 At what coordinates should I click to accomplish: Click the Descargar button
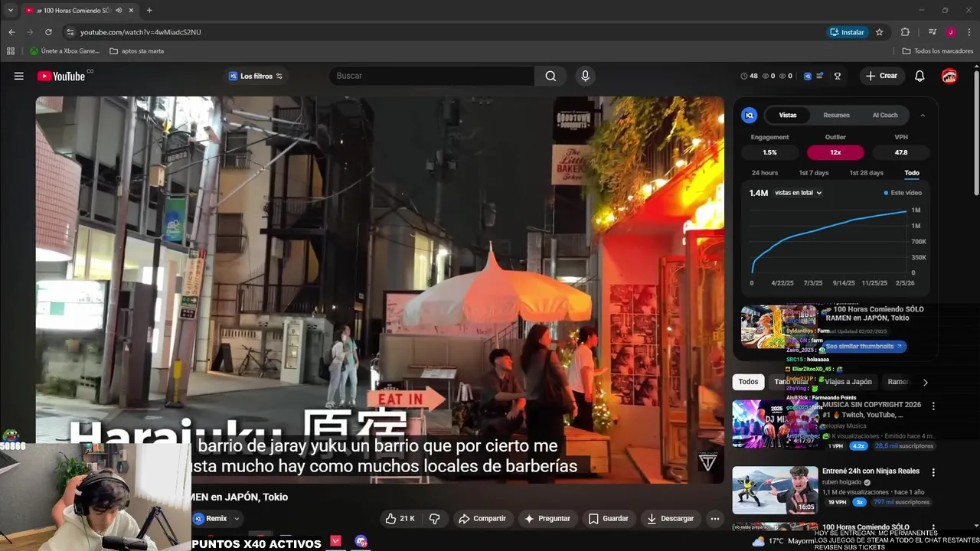[x=670, y=518]
